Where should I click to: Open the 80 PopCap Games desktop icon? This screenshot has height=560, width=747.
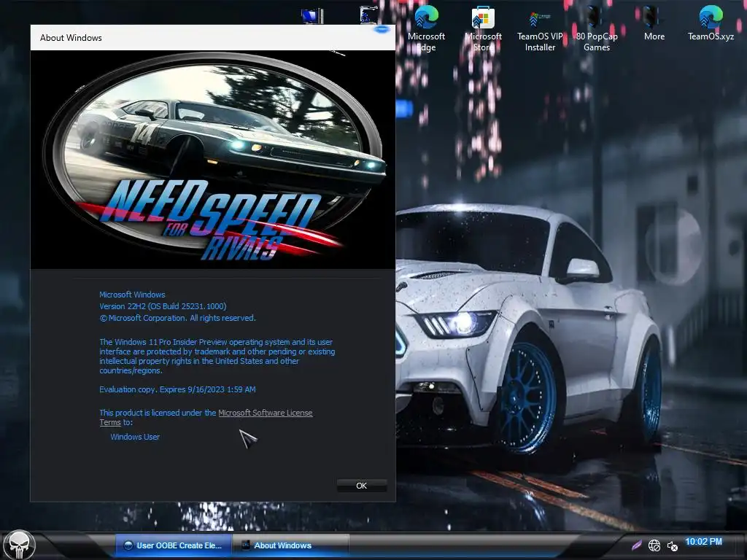tap(597, 28)
